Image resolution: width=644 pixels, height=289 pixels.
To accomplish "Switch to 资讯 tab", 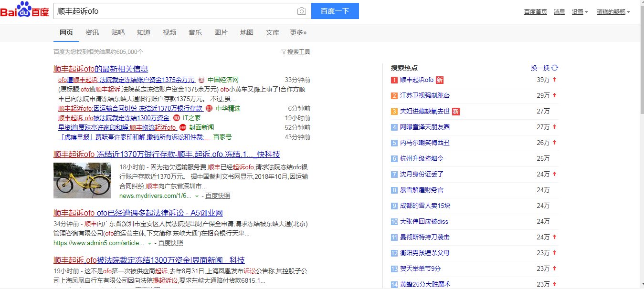I will coord(92,32).
